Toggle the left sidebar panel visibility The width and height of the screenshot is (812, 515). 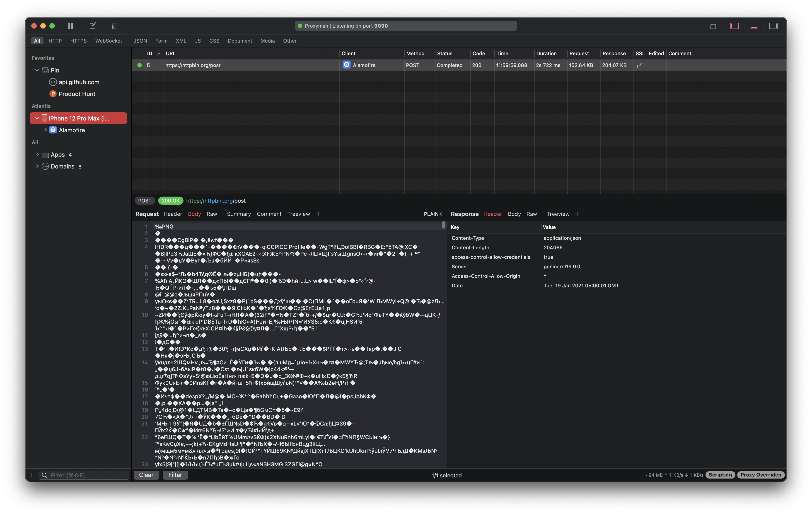[x=734, y=26]
